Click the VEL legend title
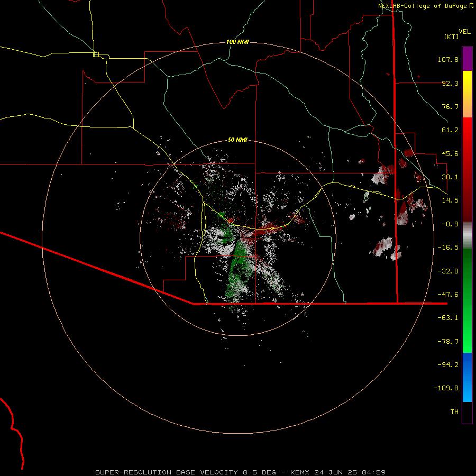The image size is (476, 476). click(464, 32)
